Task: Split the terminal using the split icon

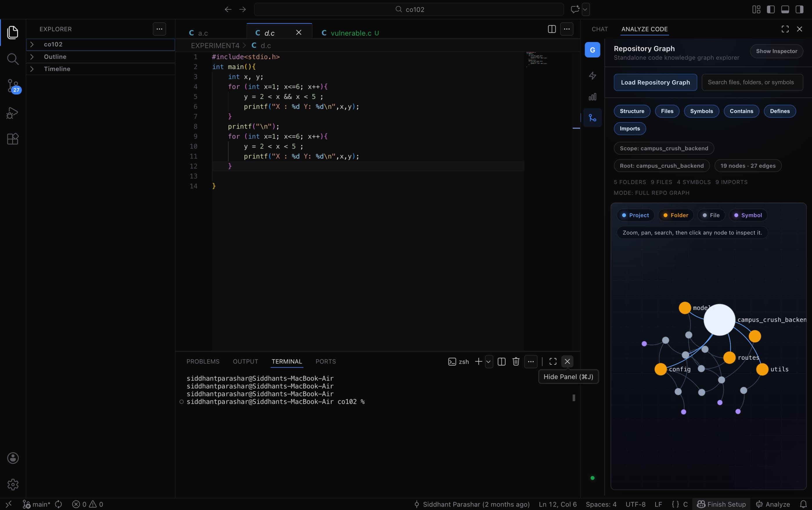Action: 501,362
